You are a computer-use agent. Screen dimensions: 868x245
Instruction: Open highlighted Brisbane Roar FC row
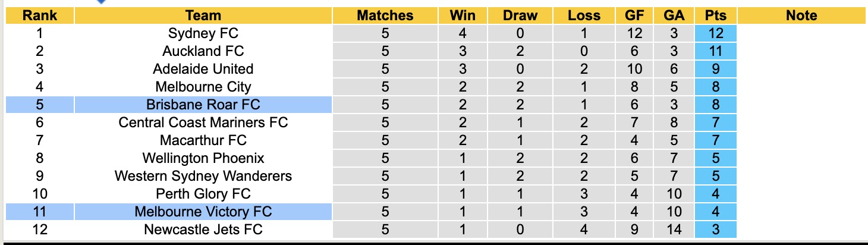pos(203,105)
